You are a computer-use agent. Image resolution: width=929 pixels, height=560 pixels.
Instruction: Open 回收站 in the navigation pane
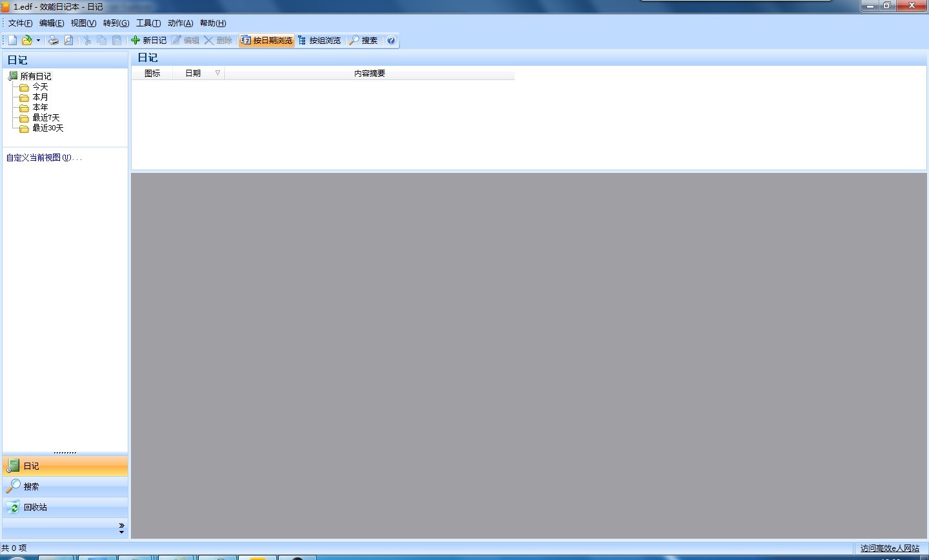coord(35,507)
